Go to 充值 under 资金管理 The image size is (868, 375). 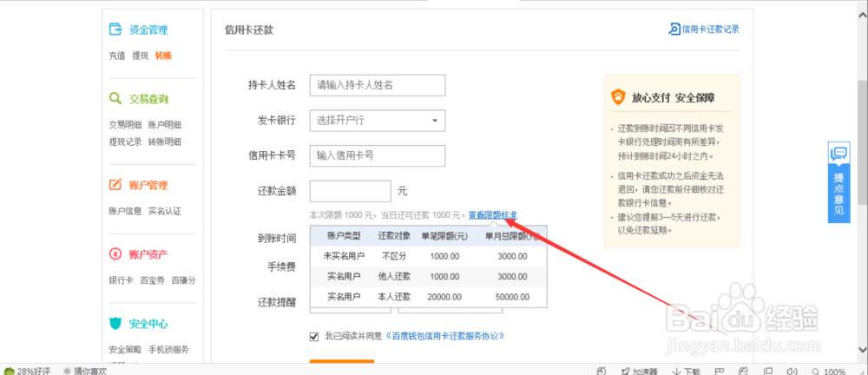tap(117, 56)
